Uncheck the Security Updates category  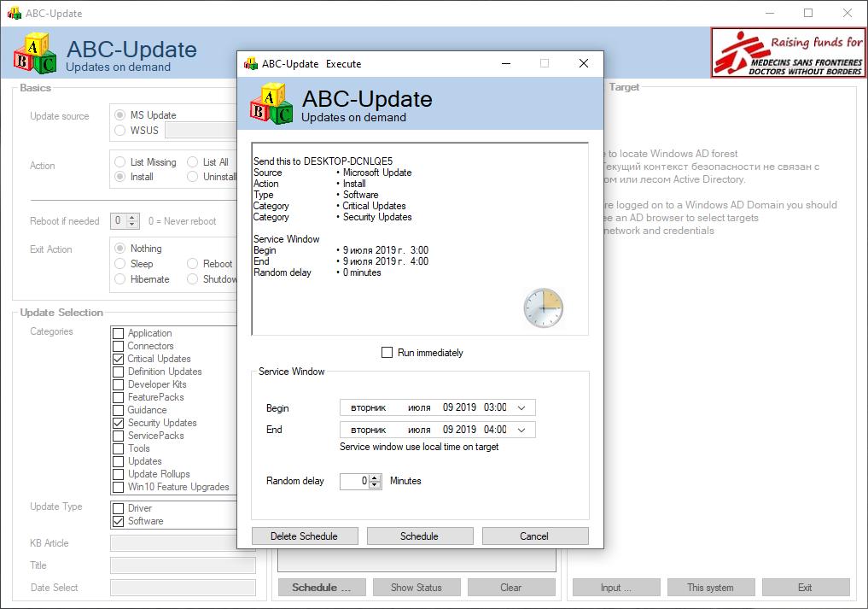118,423
